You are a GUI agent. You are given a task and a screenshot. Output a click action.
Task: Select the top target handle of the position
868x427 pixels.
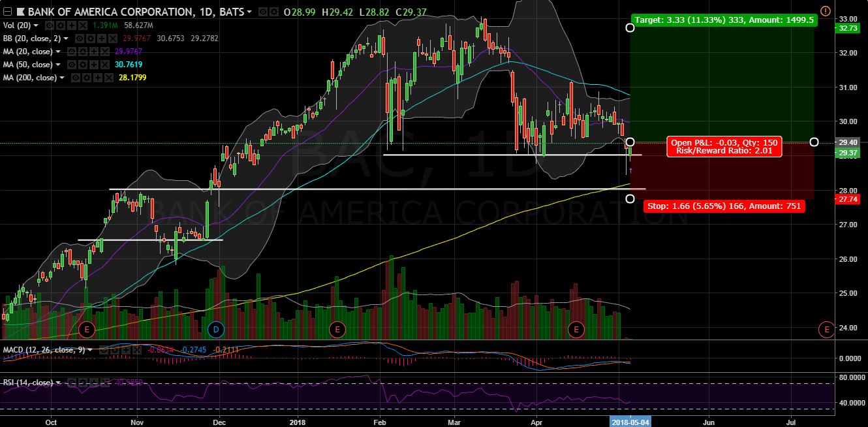tap(630, 27)
